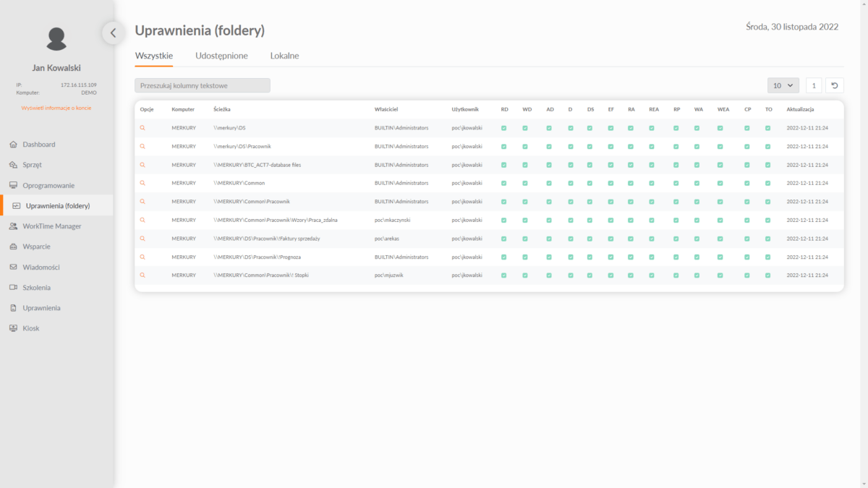Collapse the sidebar with the chevron button
Screen dimensions: 868x488
(x=113, y=33)
